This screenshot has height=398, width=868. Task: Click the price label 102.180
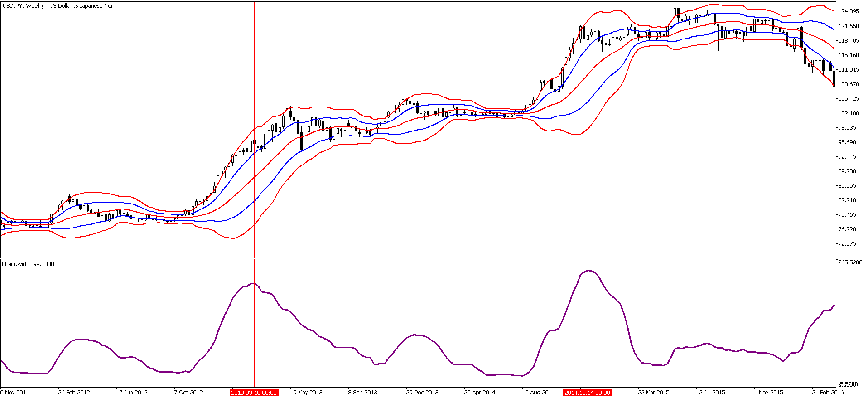pos(849,113)
